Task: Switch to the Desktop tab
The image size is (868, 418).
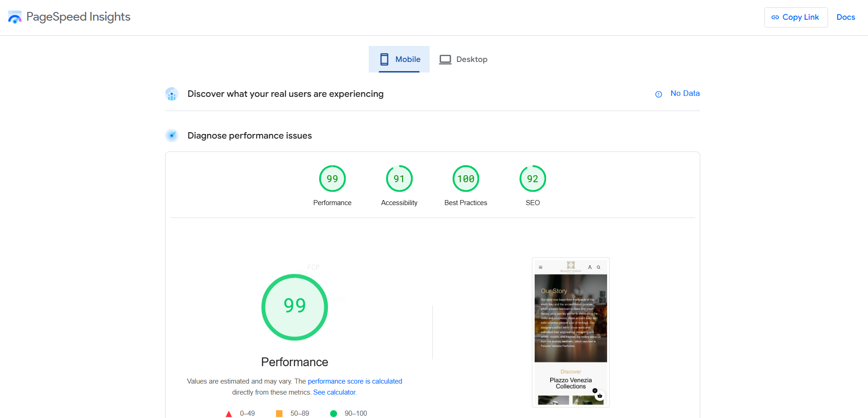Action: coord(463,59)
